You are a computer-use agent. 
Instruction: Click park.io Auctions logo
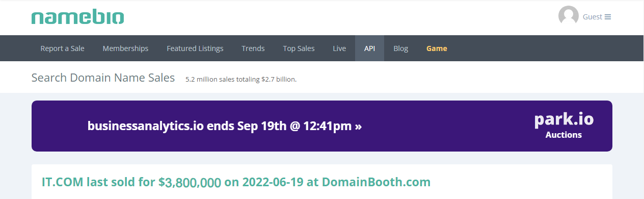coord(563,126)
